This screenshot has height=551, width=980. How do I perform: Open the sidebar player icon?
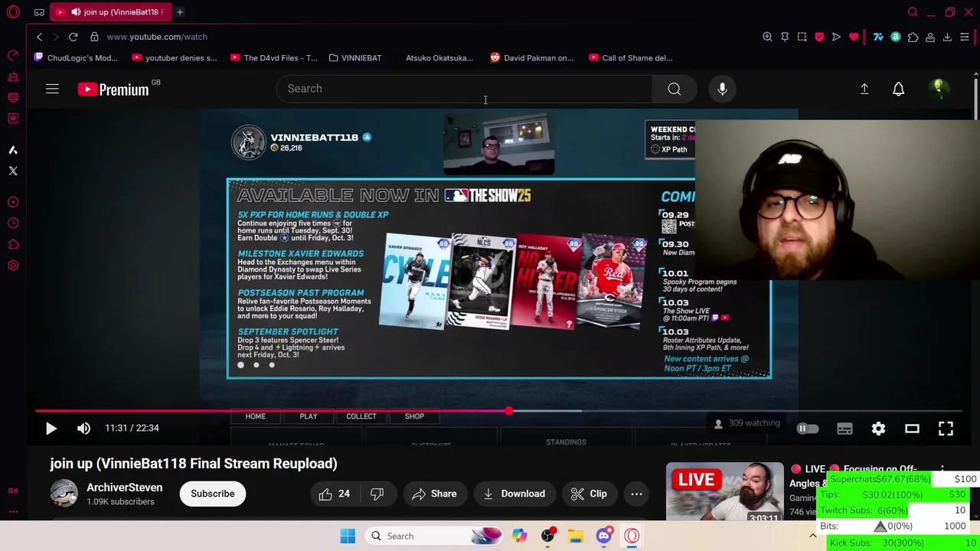pos(13,202)
